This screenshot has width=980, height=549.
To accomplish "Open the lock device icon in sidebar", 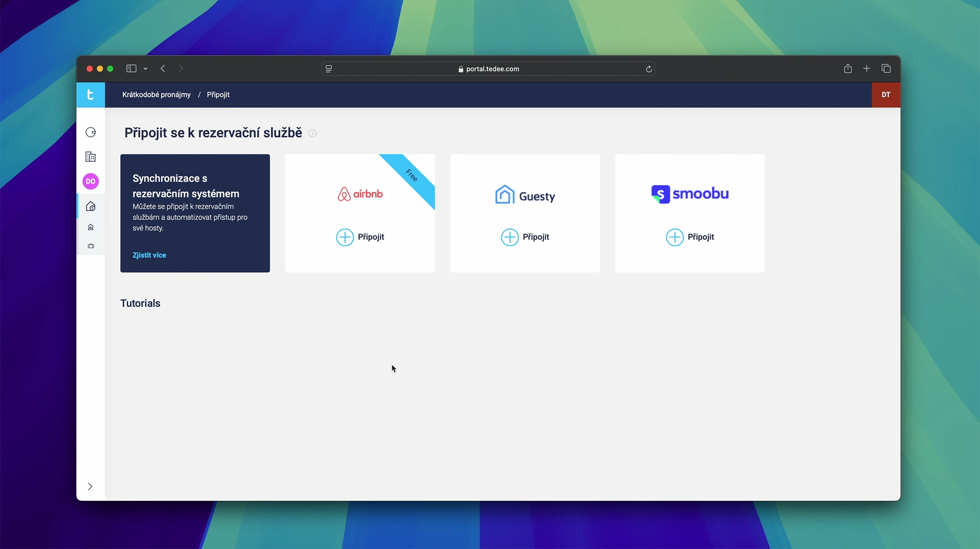I will tap(90, 132).
